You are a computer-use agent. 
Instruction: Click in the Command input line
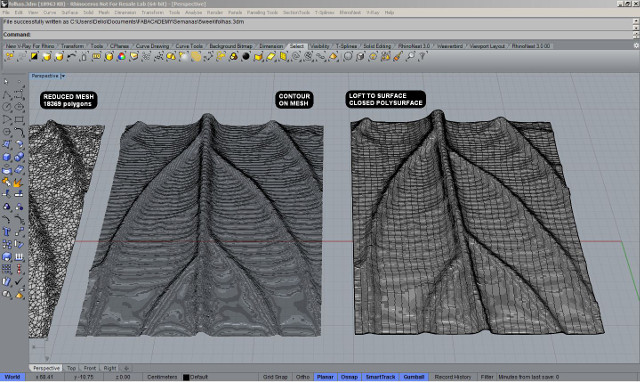click(317, 35)
